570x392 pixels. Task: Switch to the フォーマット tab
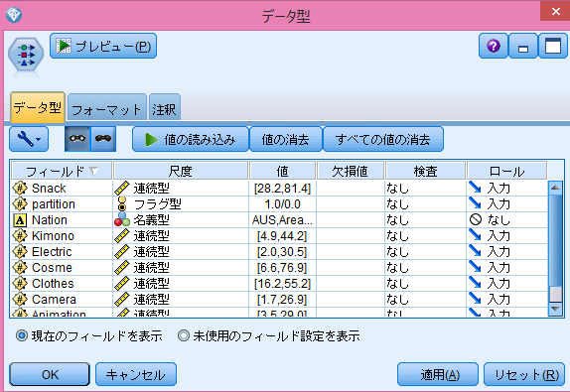pos(107,108)
